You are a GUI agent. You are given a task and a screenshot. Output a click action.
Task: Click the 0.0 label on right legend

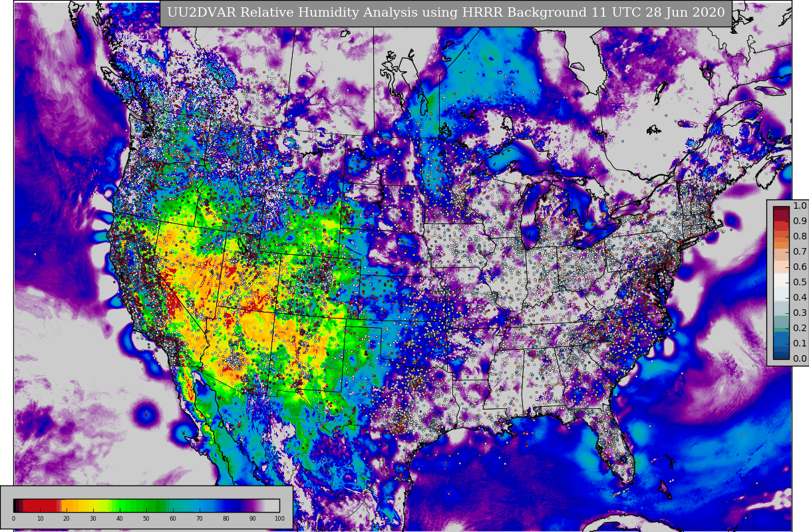tap(800, 359)
